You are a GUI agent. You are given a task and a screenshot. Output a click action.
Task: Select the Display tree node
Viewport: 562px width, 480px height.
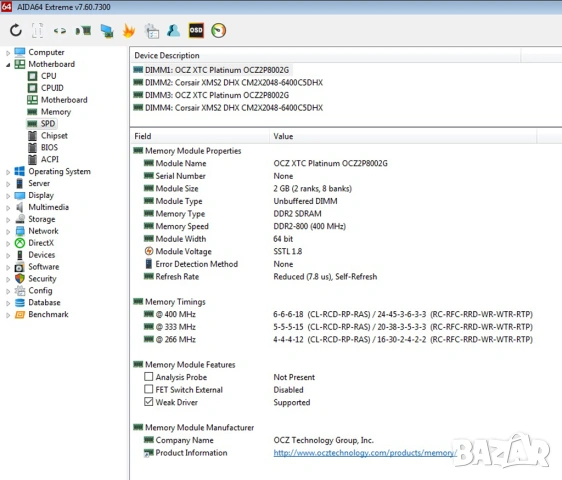point(41,195)
